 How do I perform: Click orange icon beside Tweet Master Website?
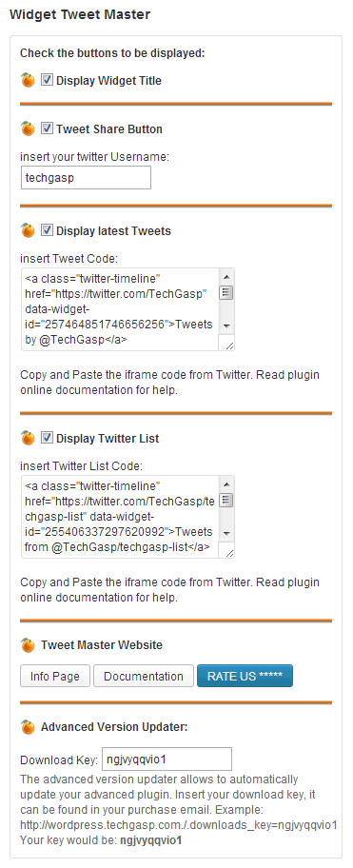pos(28,645)
